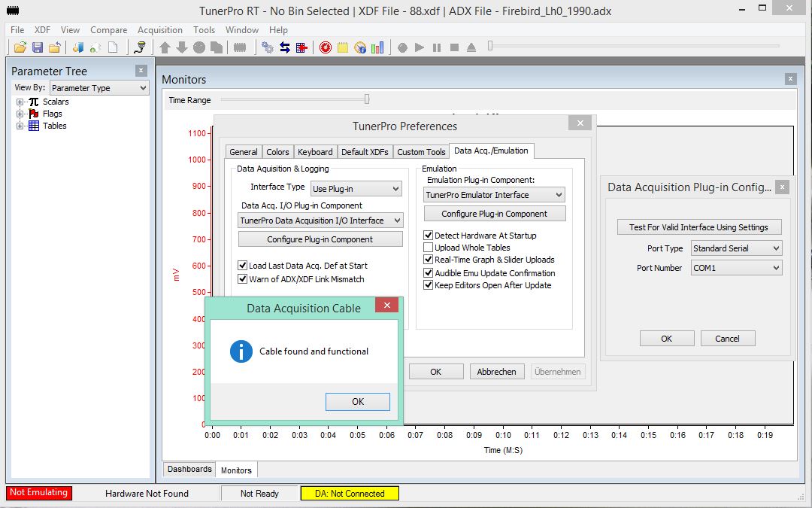Switch to the Default XDFs tab
The height and width of the screenshot is (508, 812).
[365, 152]
